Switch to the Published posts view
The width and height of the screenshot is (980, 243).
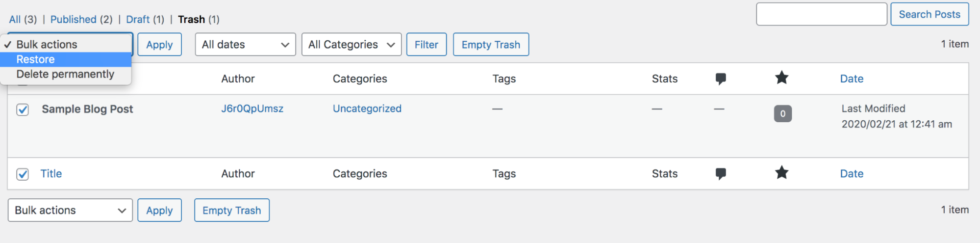74,20
